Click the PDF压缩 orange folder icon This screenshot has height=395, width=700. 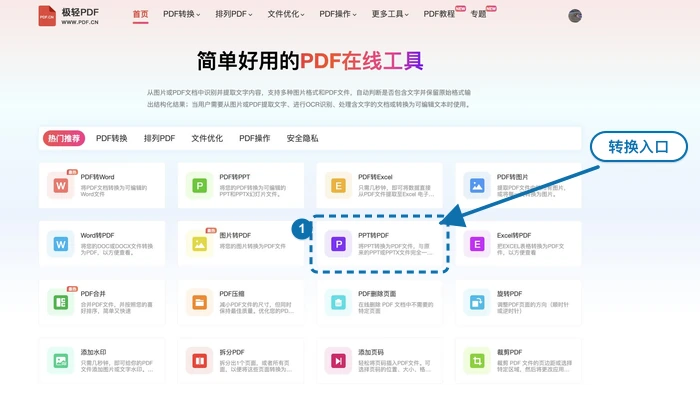click(x=200, y=302)
